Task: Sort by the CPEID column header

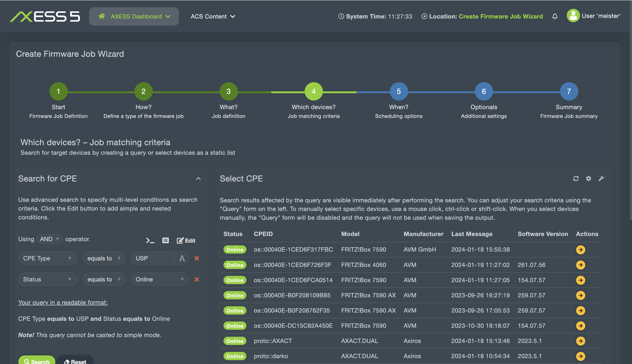Action: point(263,234)
